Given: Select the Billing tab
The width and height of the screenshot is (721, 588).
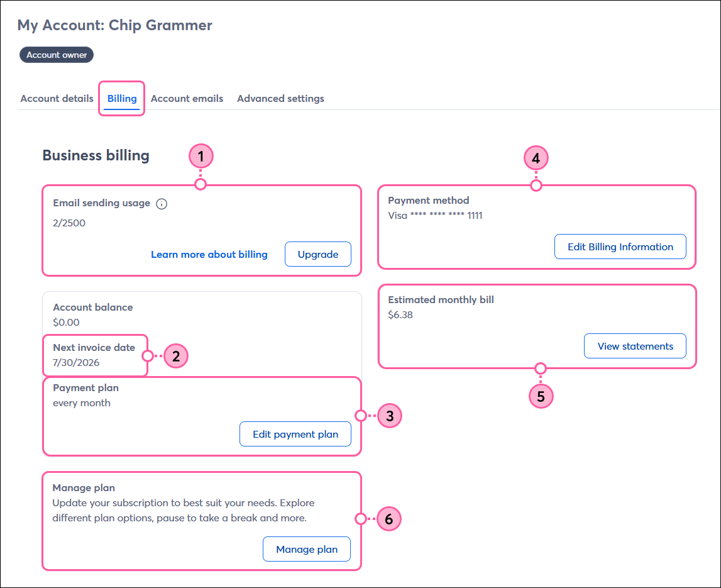Looking at the screenshot, I should [x=122, y=99].
